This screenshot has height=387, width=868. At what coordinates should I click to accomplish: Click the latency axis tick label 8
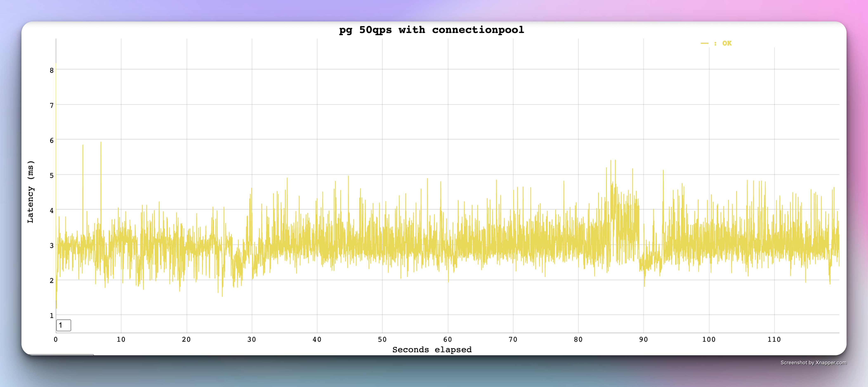pyautogui.click(x=52, y=70)
